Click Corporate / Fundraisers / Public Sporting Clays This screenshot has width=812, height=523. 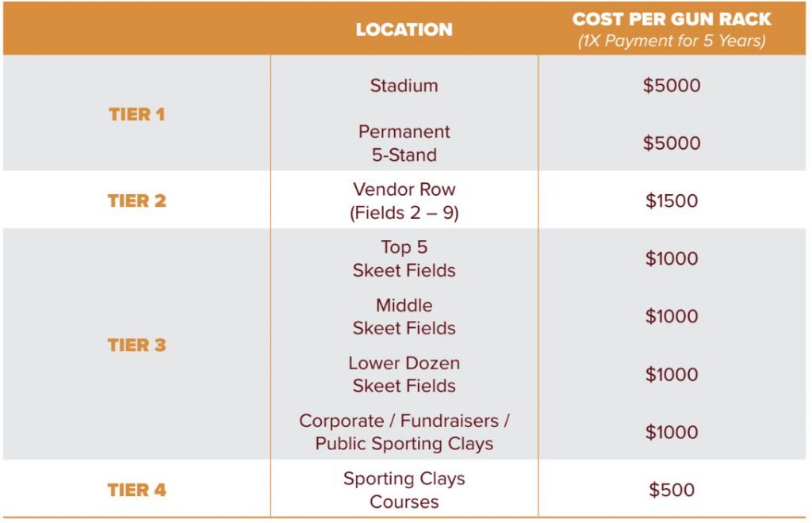pyautogui.click(x=404, y=432)
